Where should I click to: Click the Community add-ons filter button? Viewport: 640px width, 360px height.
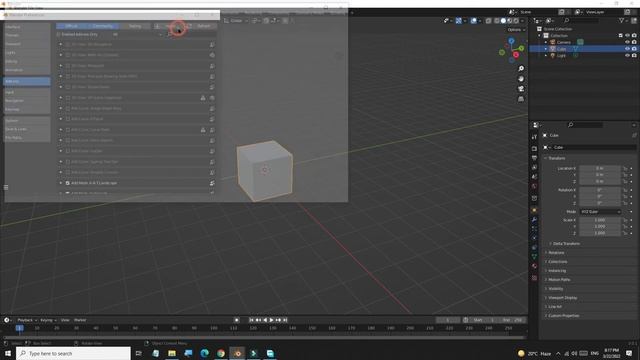click(x=103, y=26)
